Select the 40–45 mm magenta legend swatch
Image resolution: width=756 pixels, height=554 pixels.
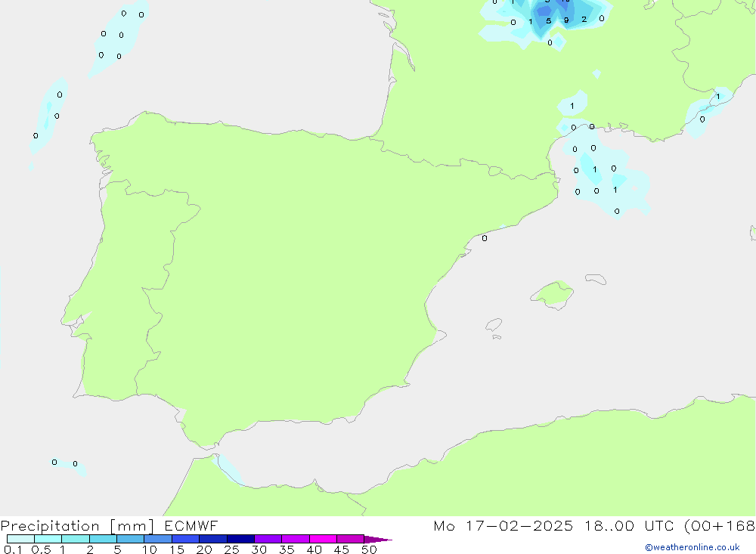pos(323,539)
